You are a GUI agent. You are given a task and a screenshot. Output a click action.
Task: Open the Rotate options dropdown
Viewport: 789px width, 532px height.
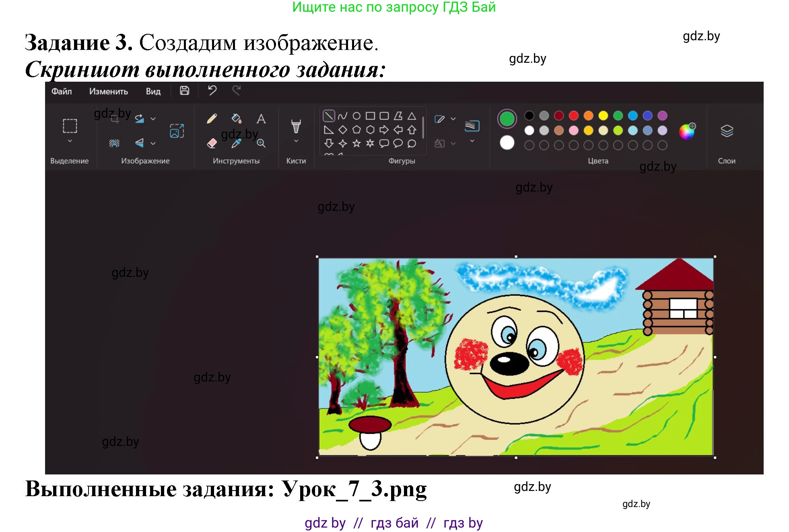tap(152, 119)
